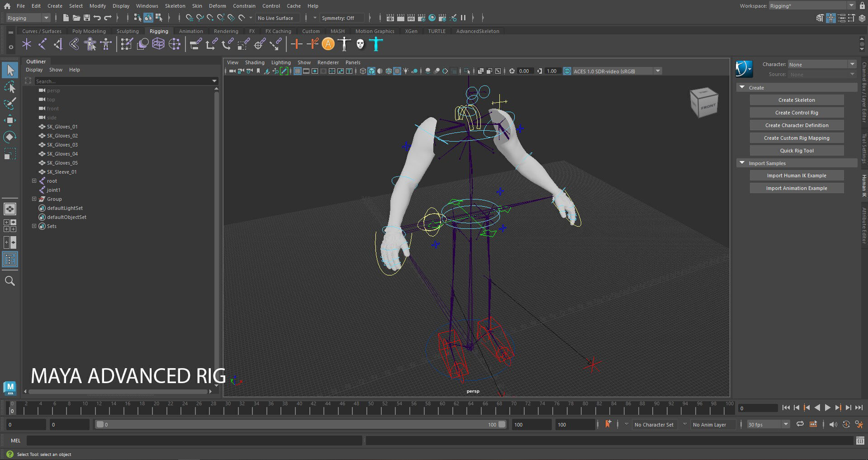Click the Save Scene icon
868x460 pixels.
(86, 18)
